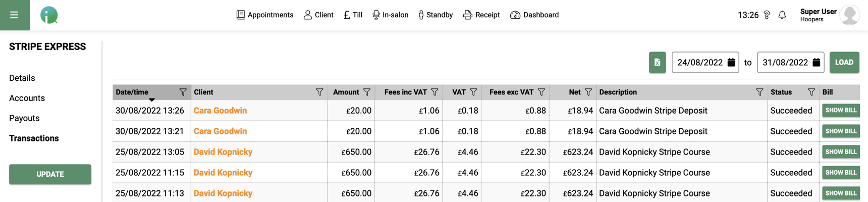
Task: Open the start date calendar picker
Action: [x=731, y=63]
